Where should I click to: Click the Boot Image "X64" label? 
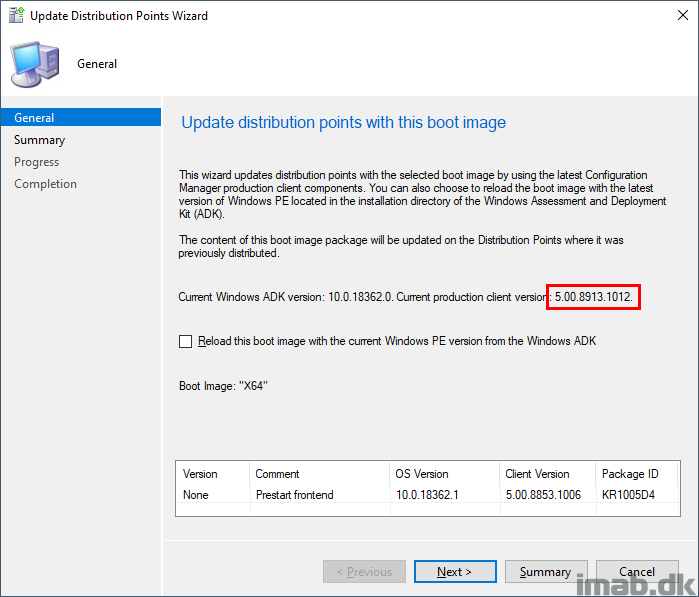point(223,386)
